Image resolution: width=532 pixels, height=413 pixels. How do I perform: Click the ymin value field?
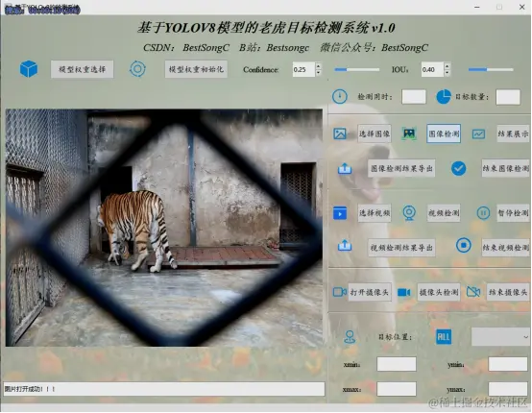coord(508,364)
